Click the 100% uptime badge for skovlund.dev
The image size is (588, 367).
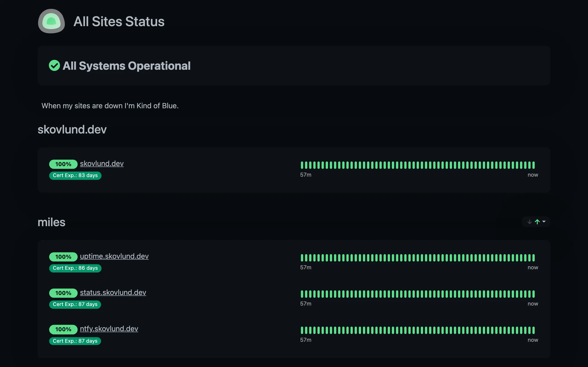(x=63, y=164)
